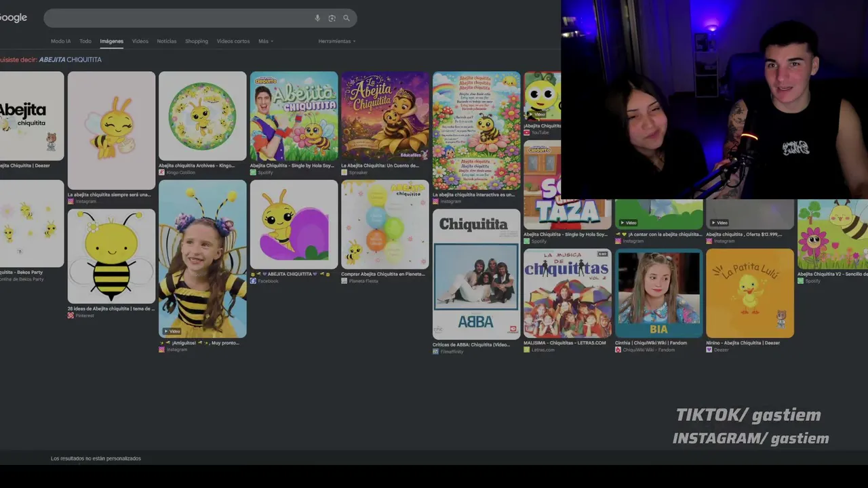Open the Noticias tab
Viewport: 868px width, 488px height.
[167, 41]
